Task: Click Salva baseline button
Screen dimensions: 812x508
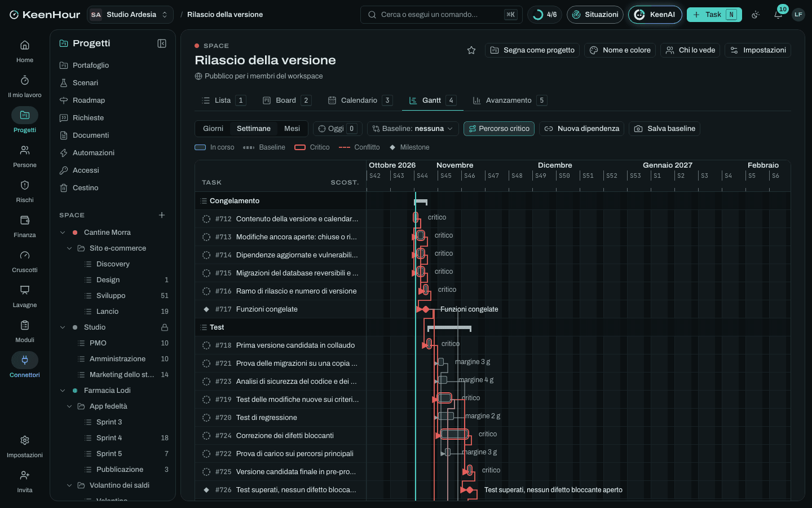Action: 664,129
